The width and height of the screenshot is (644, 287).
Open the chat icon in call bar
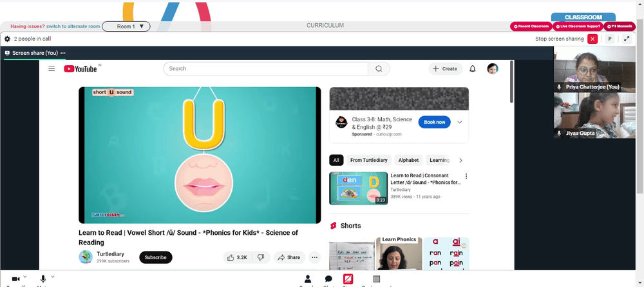point(328,279)
